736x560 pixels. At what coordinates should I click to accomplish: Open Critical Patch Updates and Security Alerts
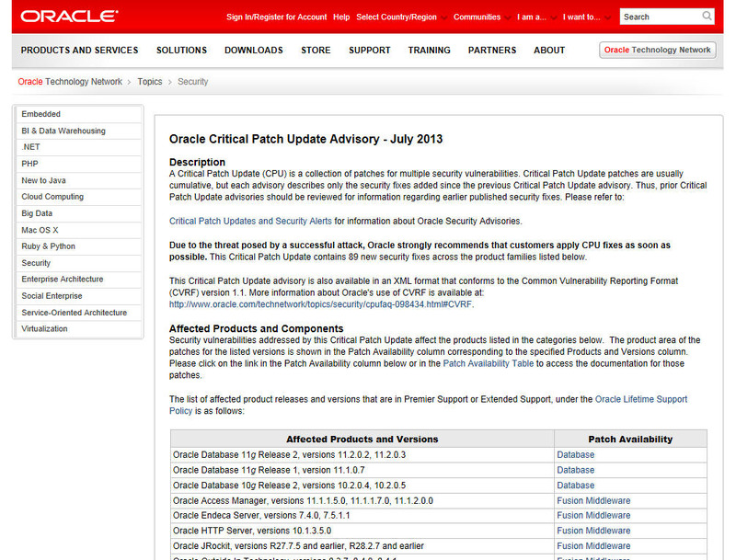pos(250,221)
